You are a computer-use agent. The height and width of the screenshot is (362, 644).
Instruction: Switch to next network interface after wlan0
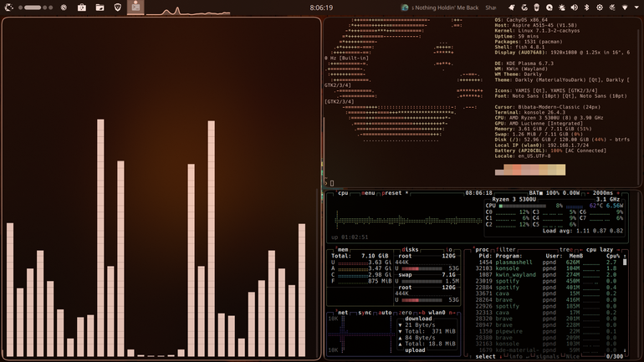tap(452, 313)
